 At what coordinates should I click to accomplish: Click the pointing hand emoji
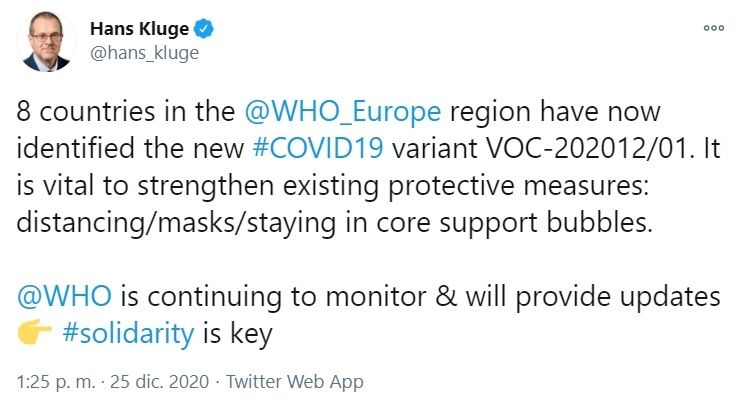[x=37, y=335]
